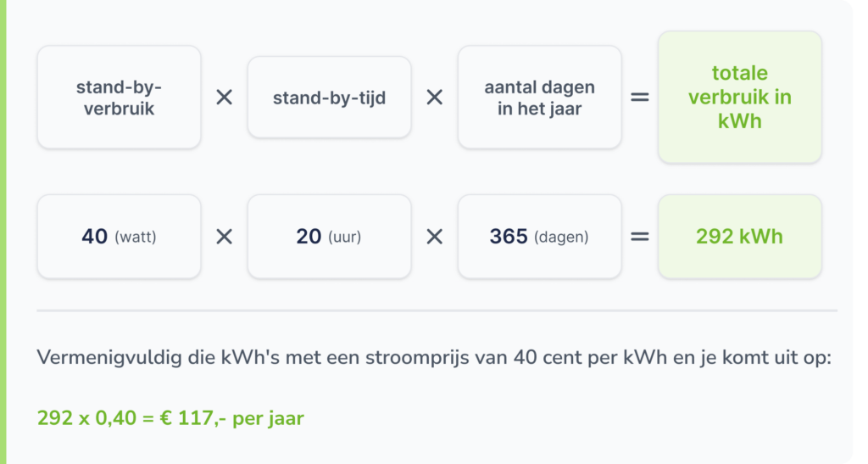868x464 pixels.
Task: Click the green vertical bar at left edge
Action: click(x=3, y=232)
